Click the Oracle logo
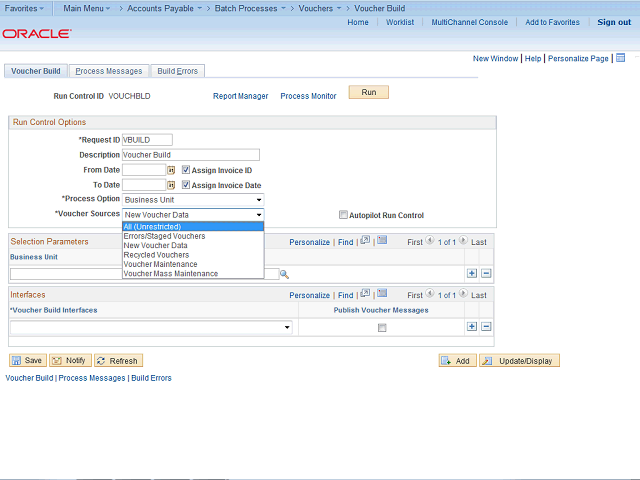The width and height of the screenshot is (640, 480). [37, 34]
